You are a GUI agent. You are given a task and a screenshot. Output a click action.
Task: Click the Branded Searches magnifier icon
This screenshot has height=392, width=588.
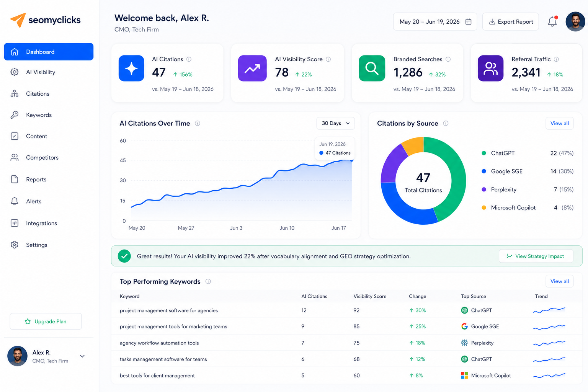[x=372, y=68]
